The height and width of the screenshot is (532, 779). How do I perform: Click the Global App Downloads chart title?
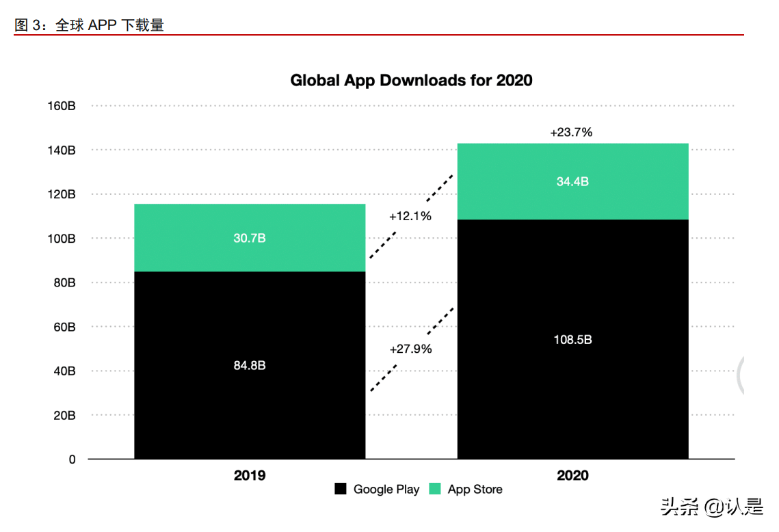pos(411,80)
